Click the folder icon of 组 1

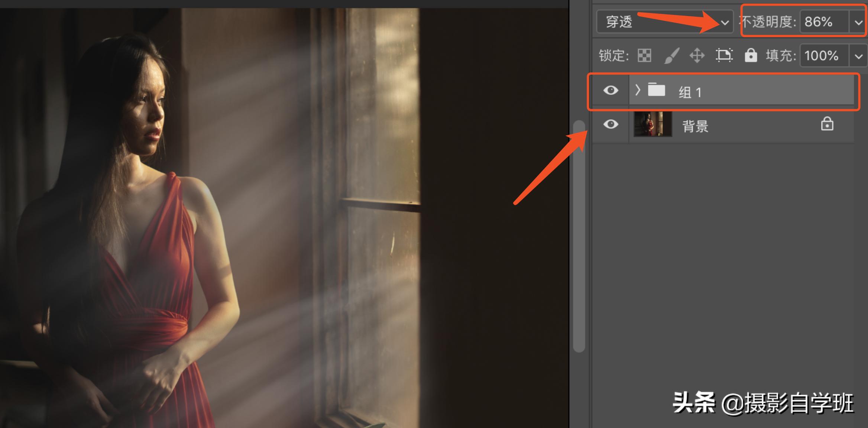pyautogui.click(x=657, y=90)
